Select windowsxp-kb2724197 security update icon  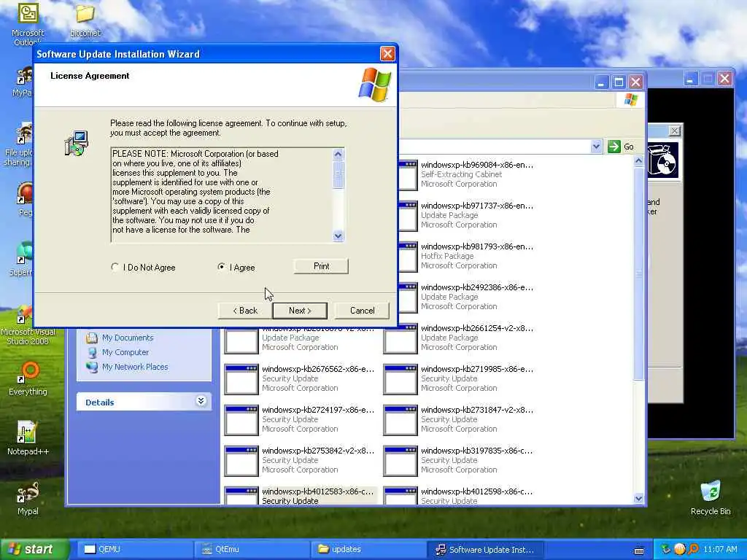click(x=241, y=421)
